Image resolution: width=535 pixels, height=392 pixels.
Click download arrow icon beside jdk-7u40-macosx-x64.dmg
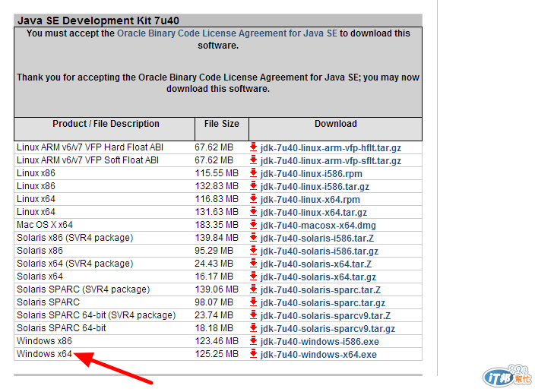(x=253, y=224)
